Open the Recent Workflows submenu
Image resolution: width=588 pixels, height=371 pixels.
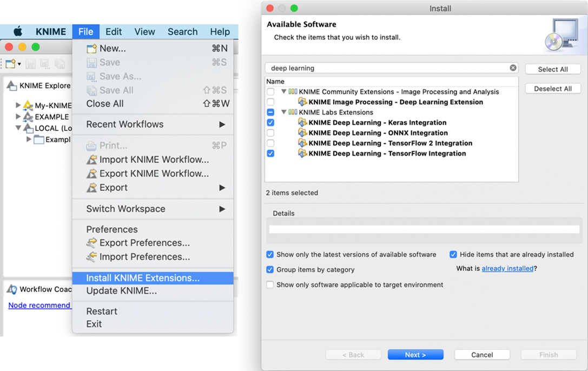[x=153, y=124]
